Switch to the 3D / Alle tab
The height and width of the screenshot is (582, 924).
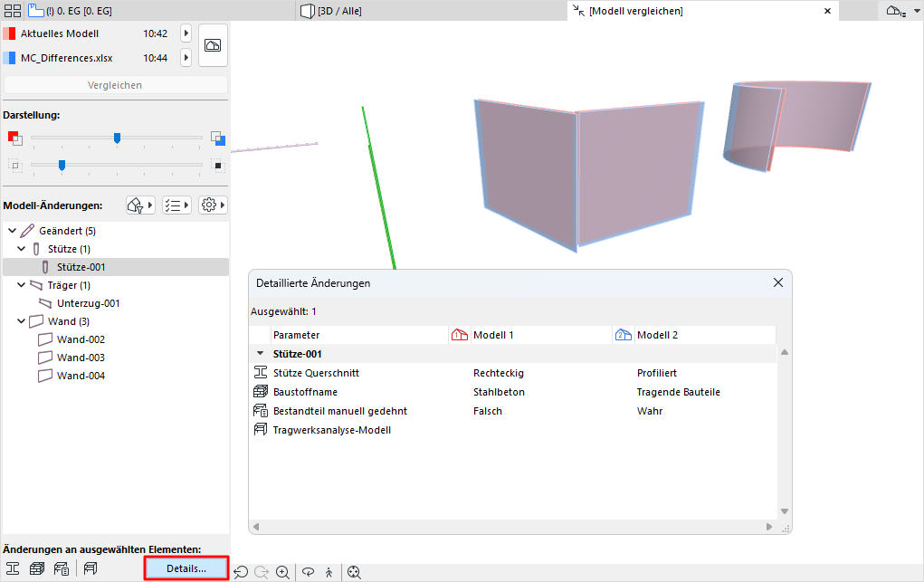click(x=332, y=11)
